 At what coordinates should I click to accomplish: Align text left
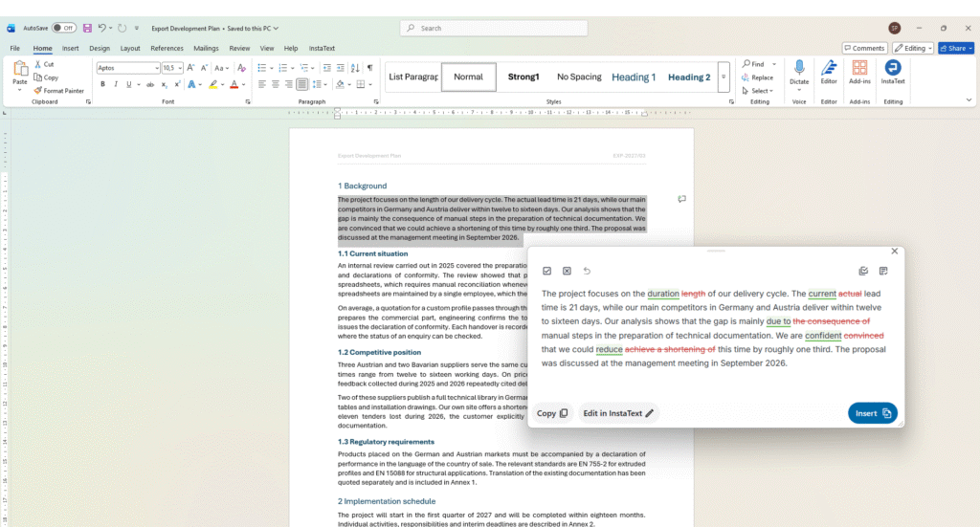(262, 85)
